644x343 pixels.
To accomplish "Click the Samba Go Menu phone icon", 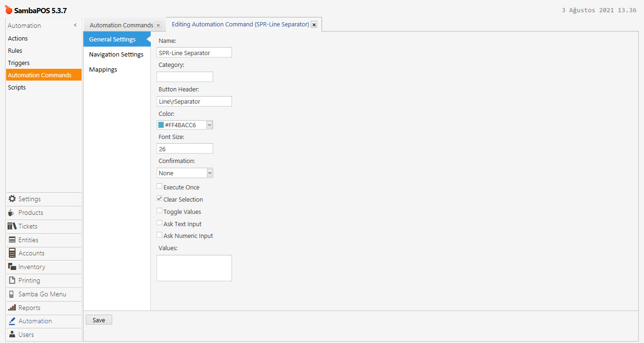I will [12, 294].
